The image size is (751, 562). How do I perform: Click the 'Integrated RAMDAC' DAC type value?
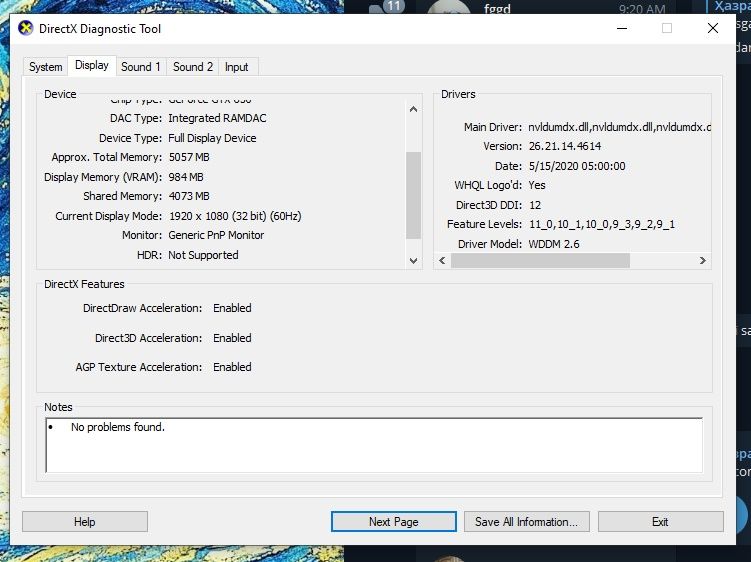coord(217,118)
